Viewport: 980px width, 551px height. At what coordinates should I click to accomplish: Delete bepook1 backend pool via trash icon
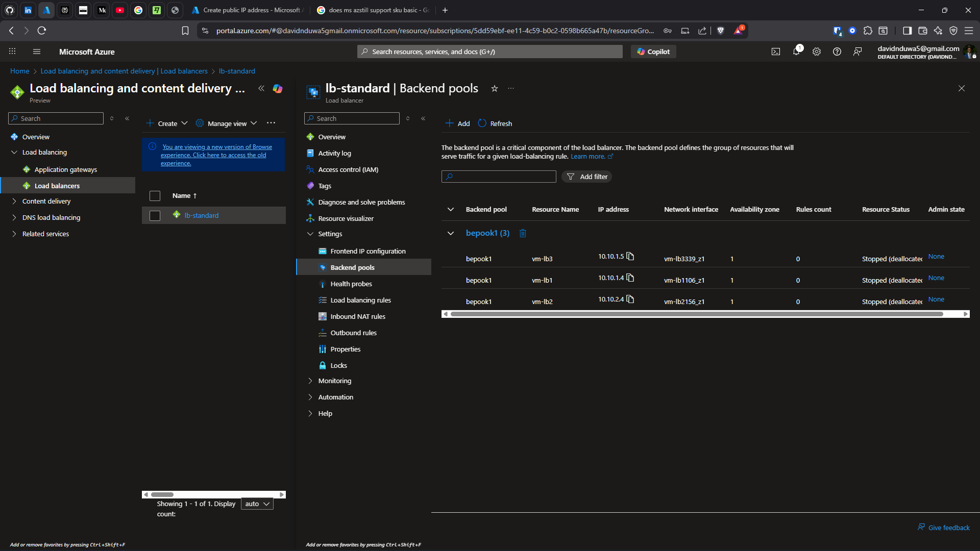point(523,233)
